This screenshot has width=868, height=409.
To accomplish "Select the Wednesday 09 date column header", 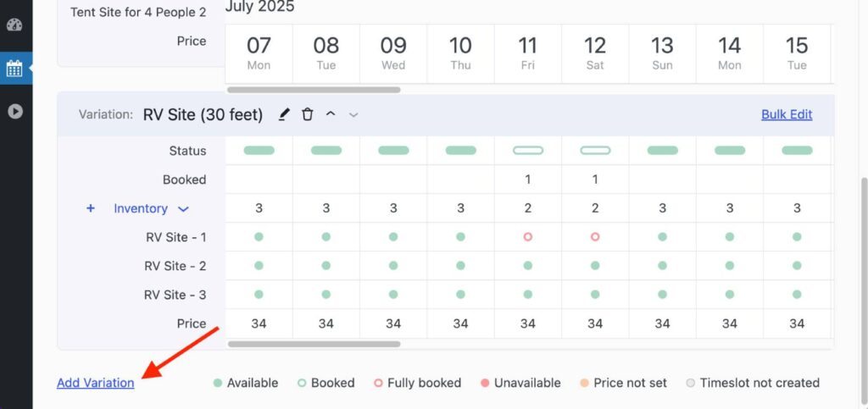I will pyautogui.click(x=393, y=53).
